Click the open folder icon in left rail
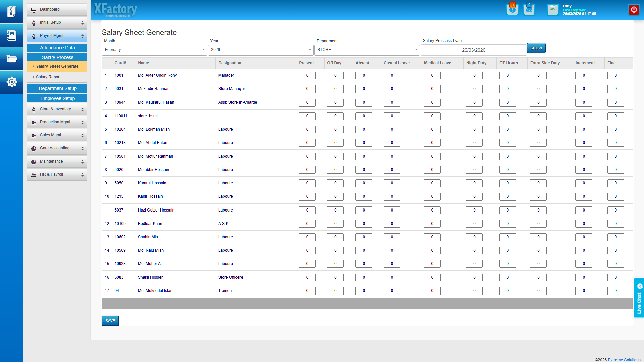This screenshot has height=362, width=644. (11, 59)
